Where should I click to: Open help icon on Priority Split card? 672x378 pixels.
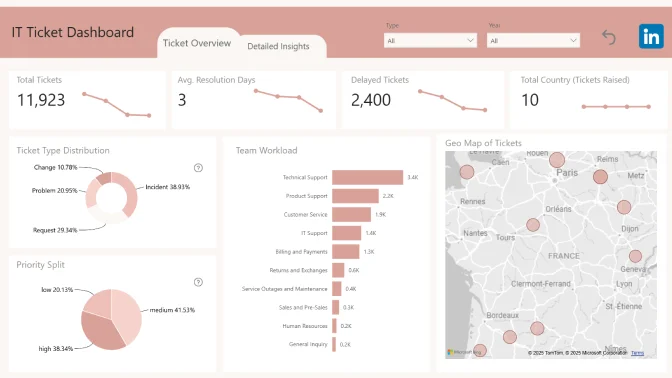pos(198,282)
